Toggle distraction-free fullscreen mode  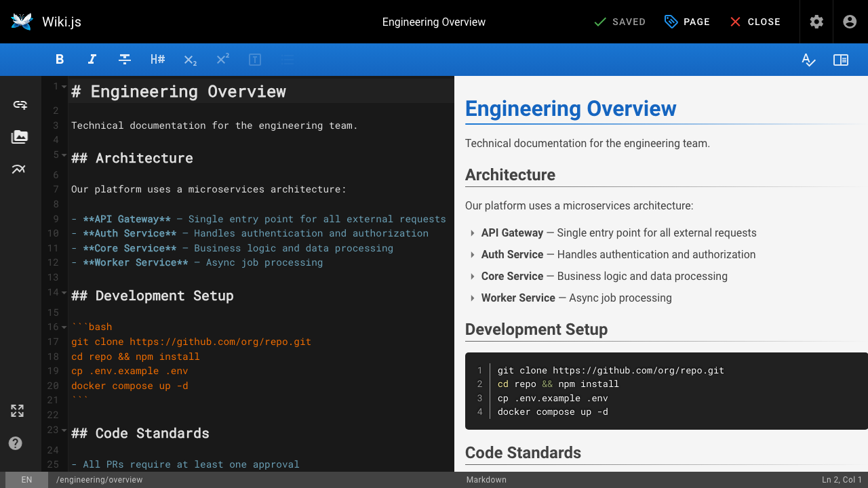click(17, 411)
